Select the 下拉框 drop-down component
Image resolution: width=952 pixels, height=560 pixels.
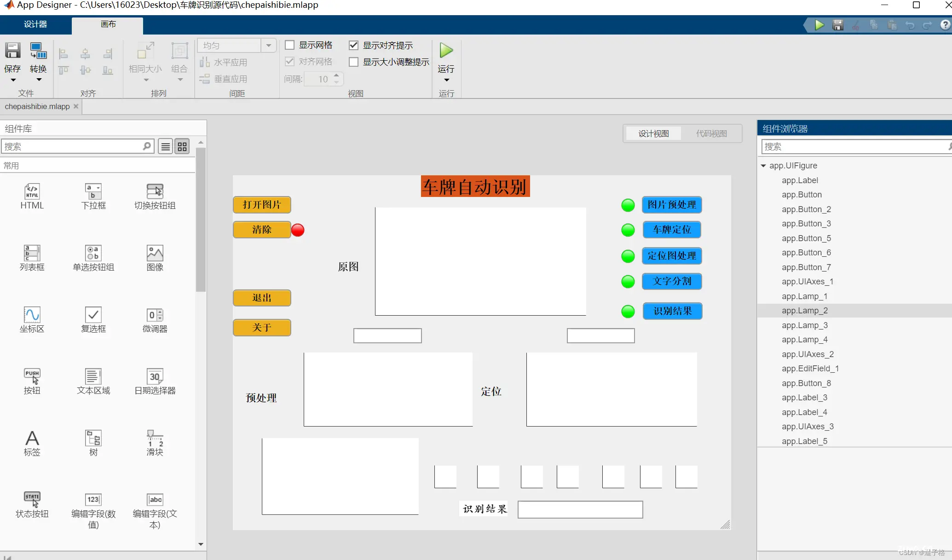click(93, 196)
